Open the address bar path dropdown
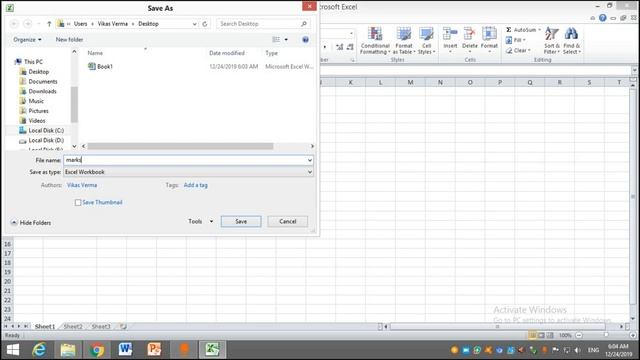 point(194,24)
